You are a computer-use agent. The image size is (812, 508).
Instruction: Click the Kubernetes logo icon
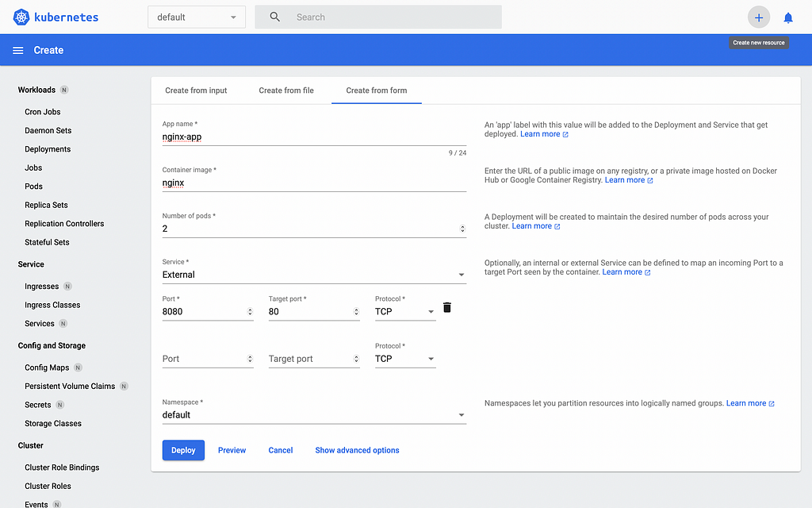click(21, 17)
